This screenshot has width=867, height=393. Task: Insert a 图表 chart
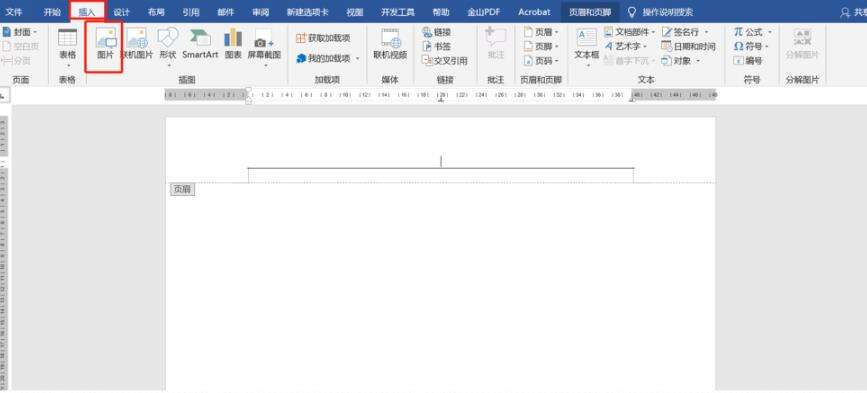(233, 45)
